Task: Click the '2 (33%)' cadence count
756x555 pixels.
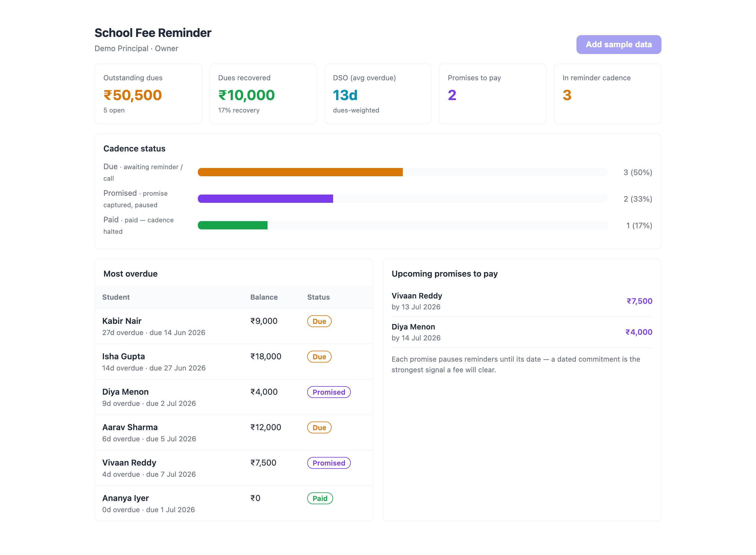Action: 638,199
